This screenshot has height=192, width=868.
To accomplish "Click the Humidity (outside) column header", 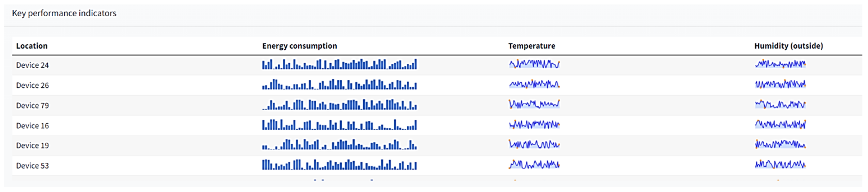I will click(788, 46).
